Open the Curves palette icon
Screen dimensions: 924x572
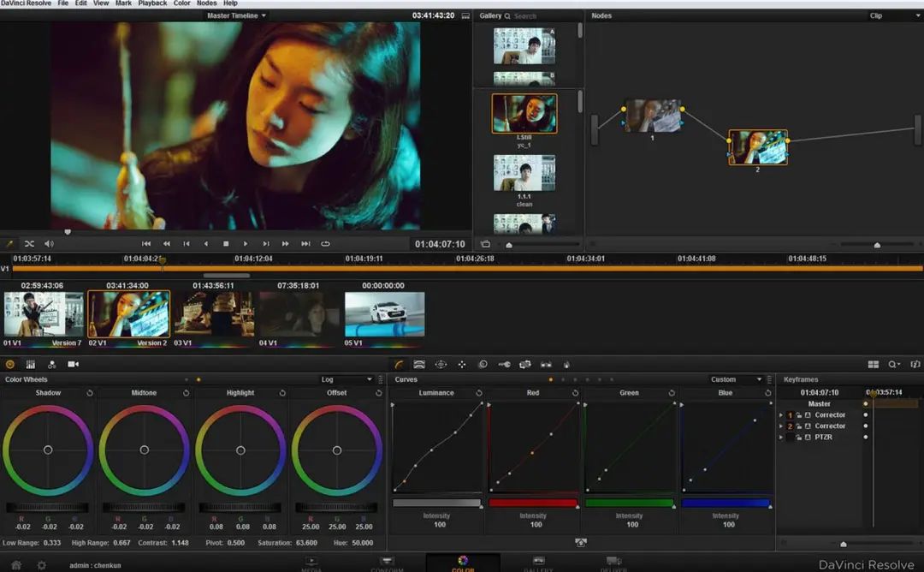point(399,364)
